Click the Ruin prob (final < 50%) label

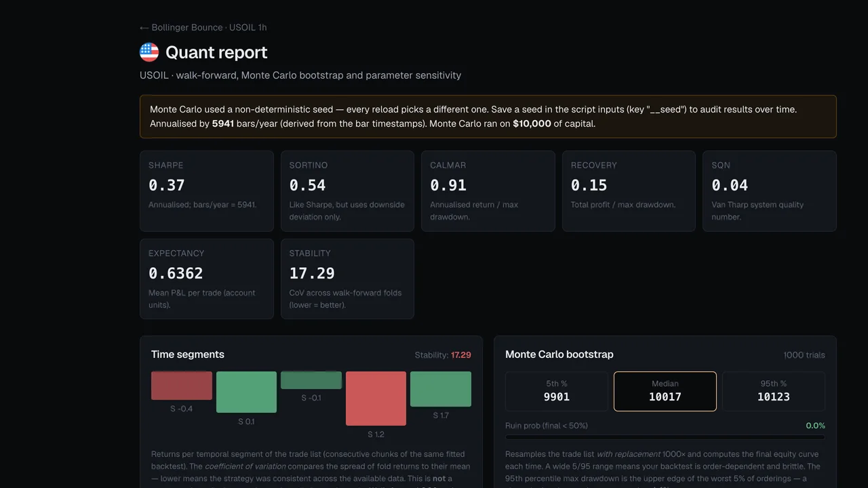(x=547, y=426)
